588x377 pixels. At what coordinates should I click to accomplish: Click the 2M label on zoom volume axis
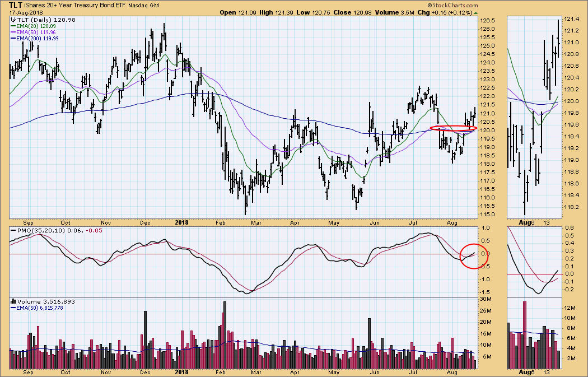tap(572, 359)
